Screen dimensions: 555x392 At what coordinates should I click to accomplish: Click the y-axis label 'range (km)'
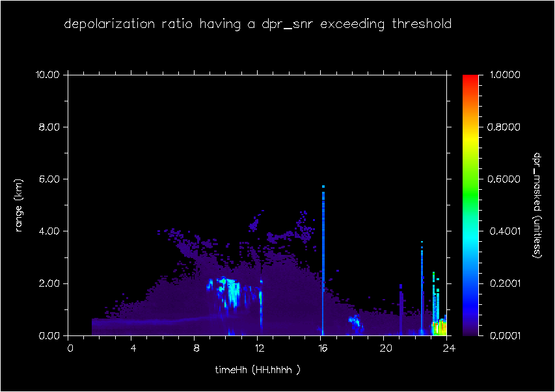(x=19, y=205)
